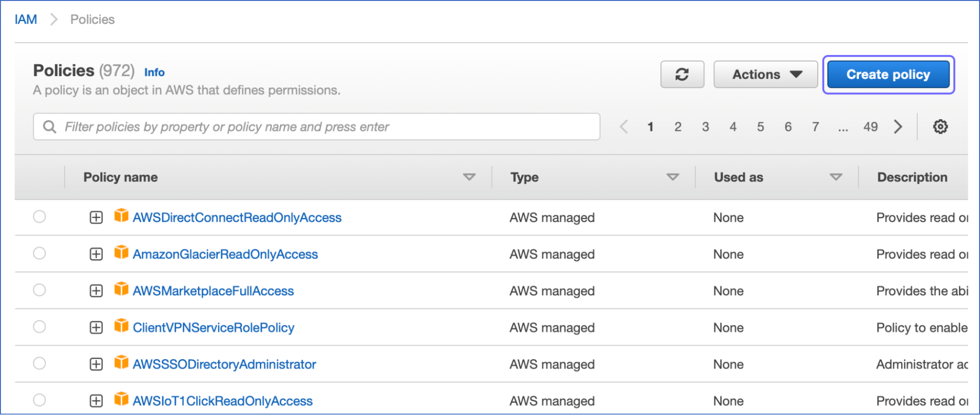Open the Actions dropdown menu
Viewport: 980px width, 415px height.
[765, 75]
